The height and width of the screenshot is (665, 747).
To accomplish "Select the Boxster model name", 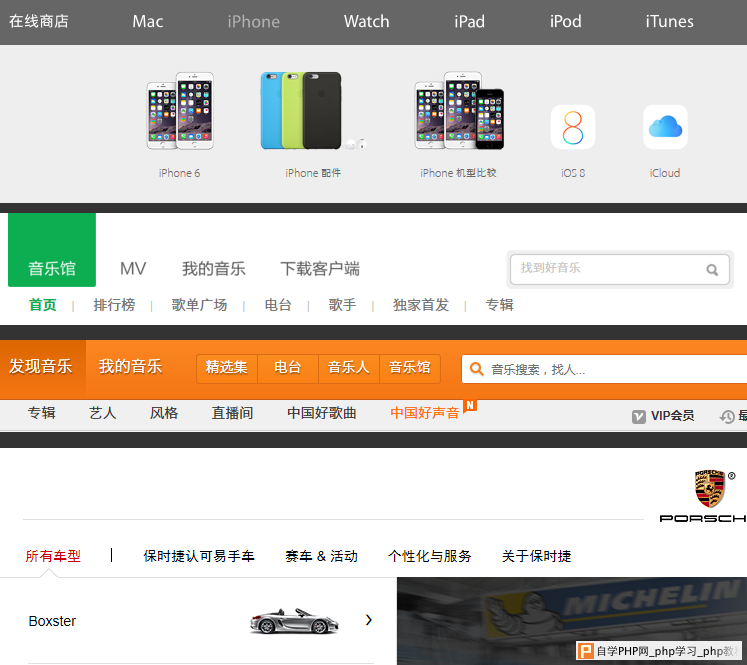I will [x=52, y=621].
